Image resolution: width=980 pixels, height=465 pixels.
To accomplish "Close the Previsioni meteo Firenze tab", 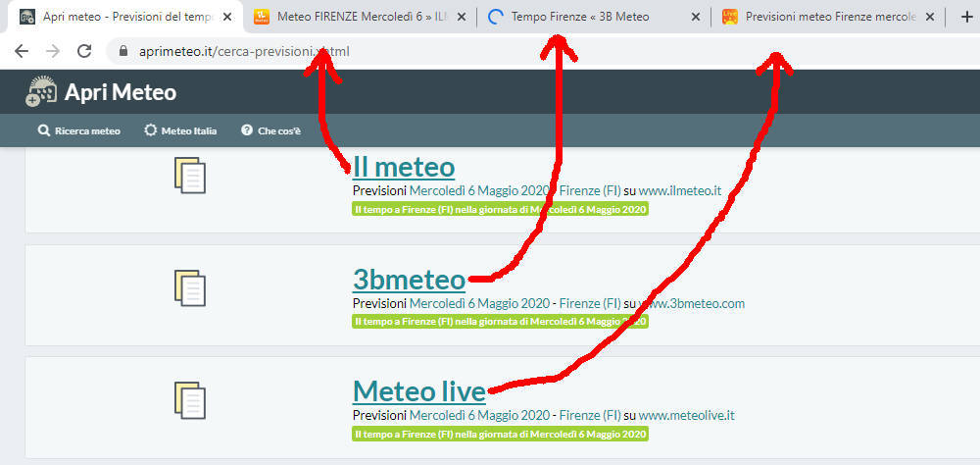I will pyautogui.click(x=930, y=17).
